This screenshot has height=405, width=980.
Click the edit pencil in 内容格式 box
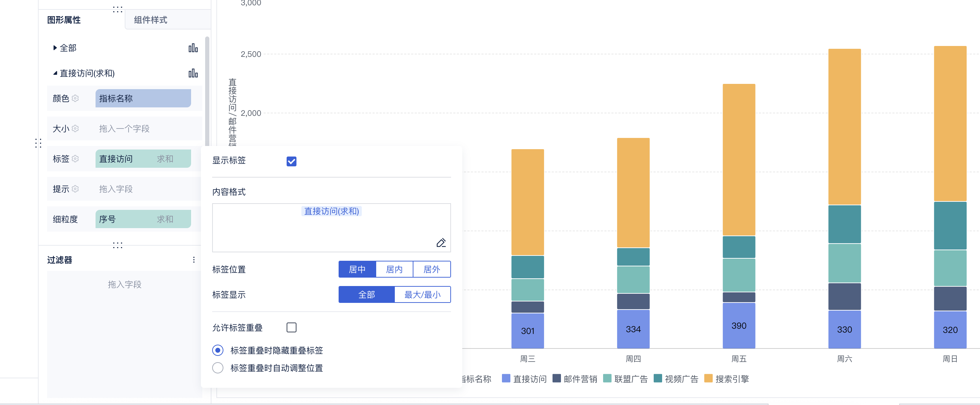440,243
